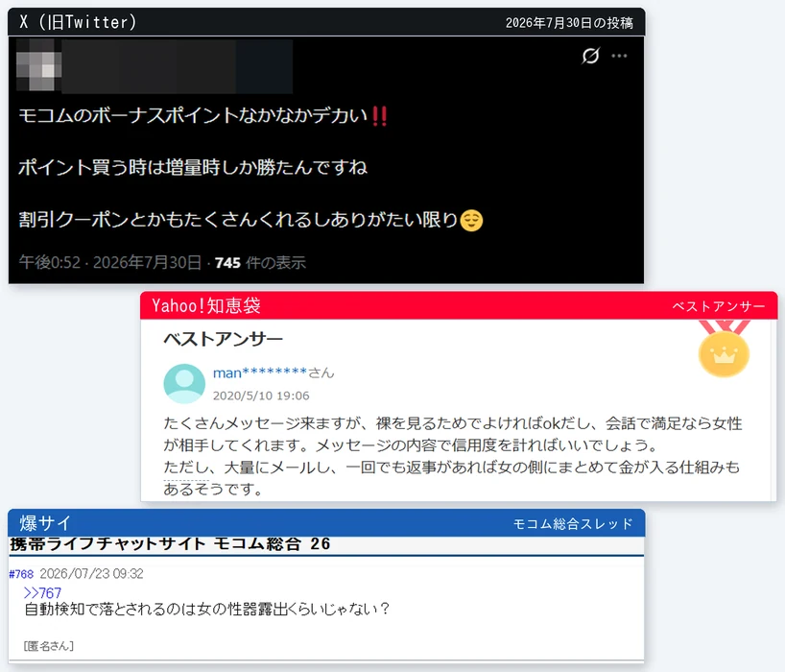Click the Grok slashed-circle icon on the X post
785x672 pixels.
(591, 56)
